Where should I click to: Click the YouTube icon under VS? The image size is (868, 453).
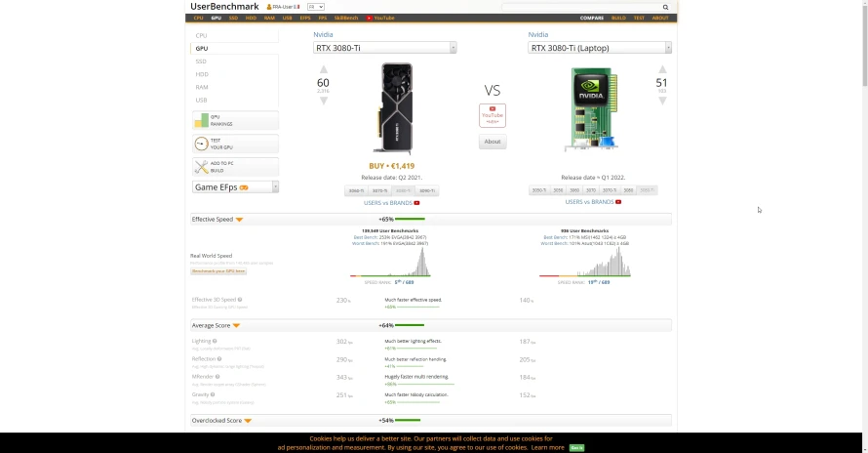coord(493,108)
